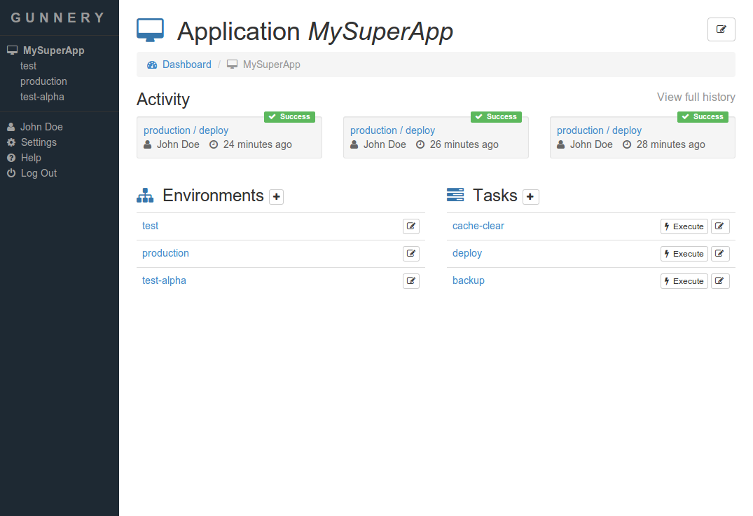
Task: Edit the production environment
Action: (x=411, y=254)
